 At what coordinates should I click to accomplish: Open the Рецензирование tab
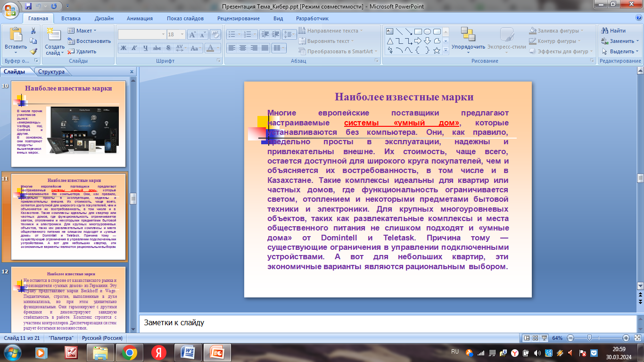tap(238, 18)
